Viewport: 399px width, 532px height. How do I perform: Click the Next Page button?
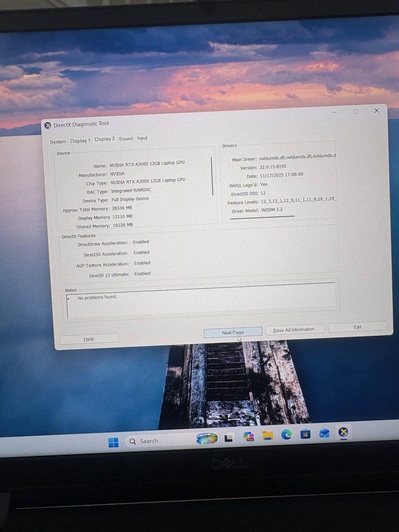point(233,332)
